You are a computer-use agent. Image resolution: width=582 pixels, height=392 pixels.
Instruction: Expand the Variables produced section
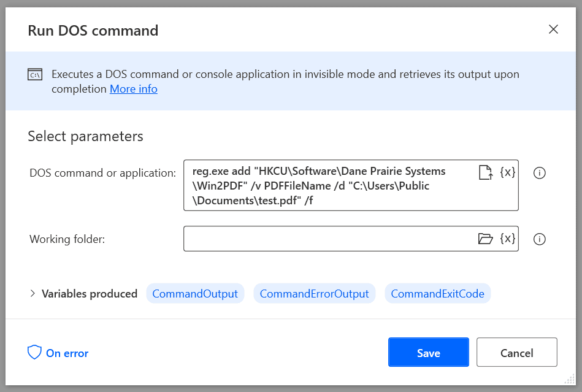tap(33, 293)
